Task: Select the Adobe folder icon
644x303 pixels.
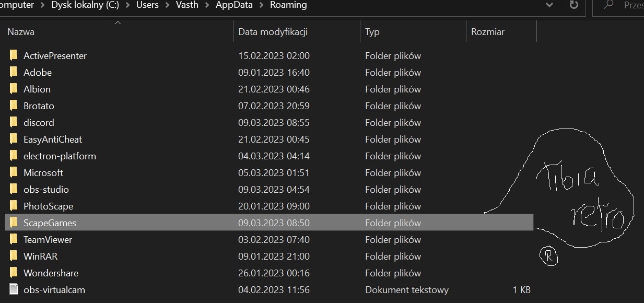Action: tap(14, 72)
